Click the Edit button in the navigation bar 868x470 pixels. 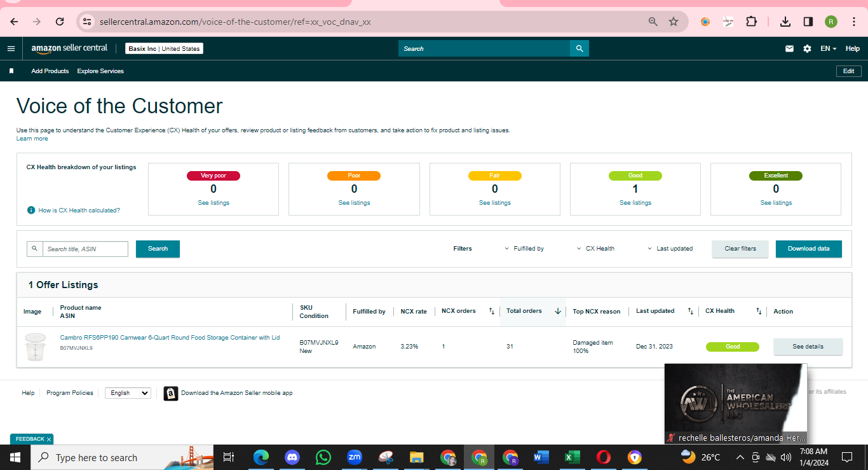coord(848,71)
